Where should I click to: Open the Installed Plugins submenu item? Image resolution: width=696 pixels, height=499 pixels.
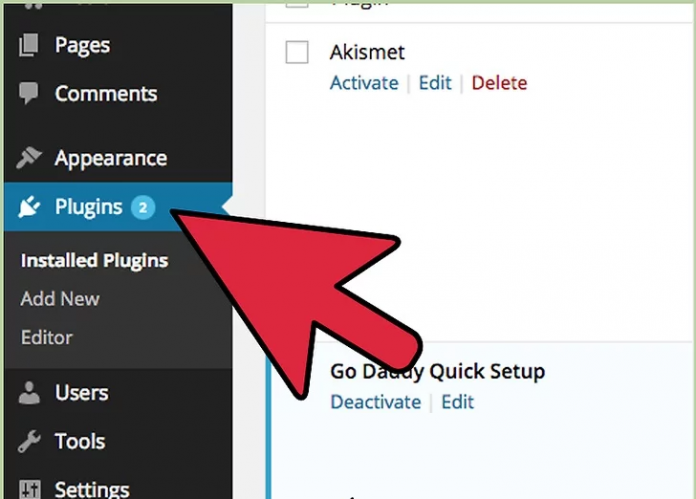tap(94, 261)
